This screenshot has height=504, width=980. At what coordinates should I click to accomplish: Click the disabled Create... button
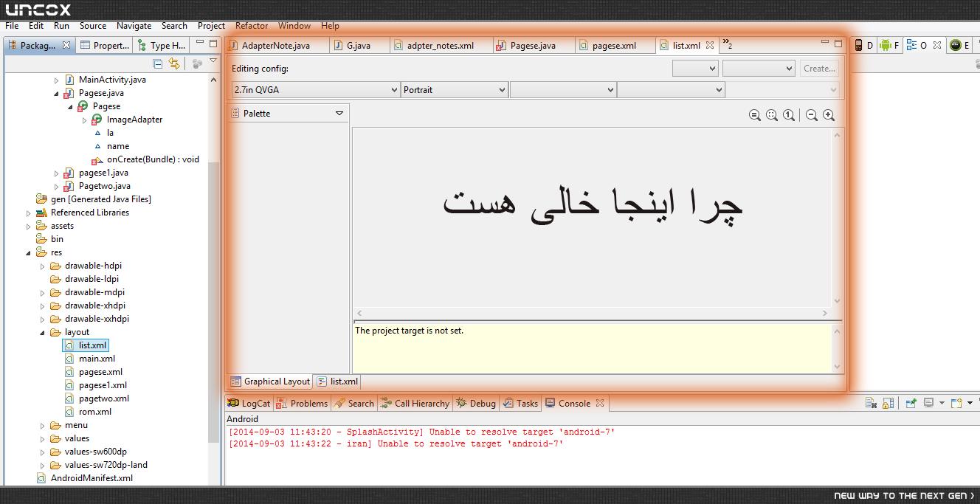tap(819, 69)
